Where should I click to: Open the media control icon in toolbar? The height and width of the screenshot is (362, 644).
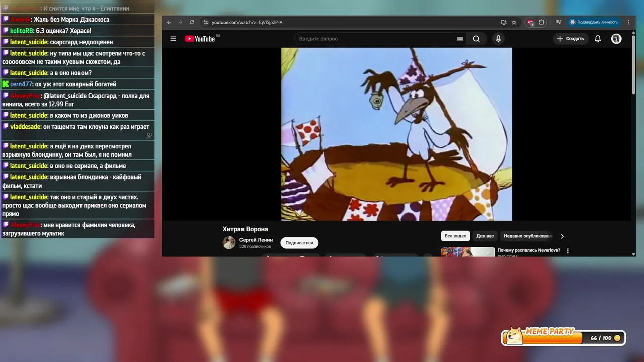point(558,22)
